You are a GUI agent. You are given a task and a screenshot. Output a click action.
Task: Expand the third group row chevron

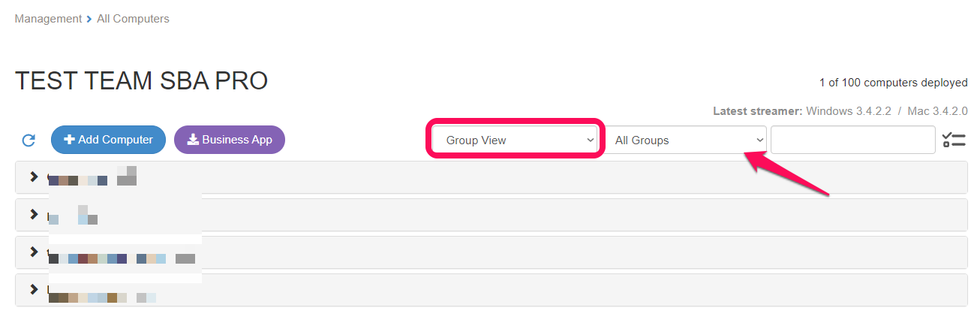coord(33,252)
